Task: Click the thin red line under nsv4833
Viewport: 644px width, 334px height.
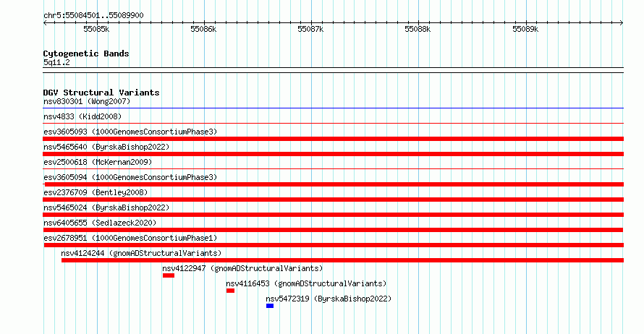Action: 334,123
